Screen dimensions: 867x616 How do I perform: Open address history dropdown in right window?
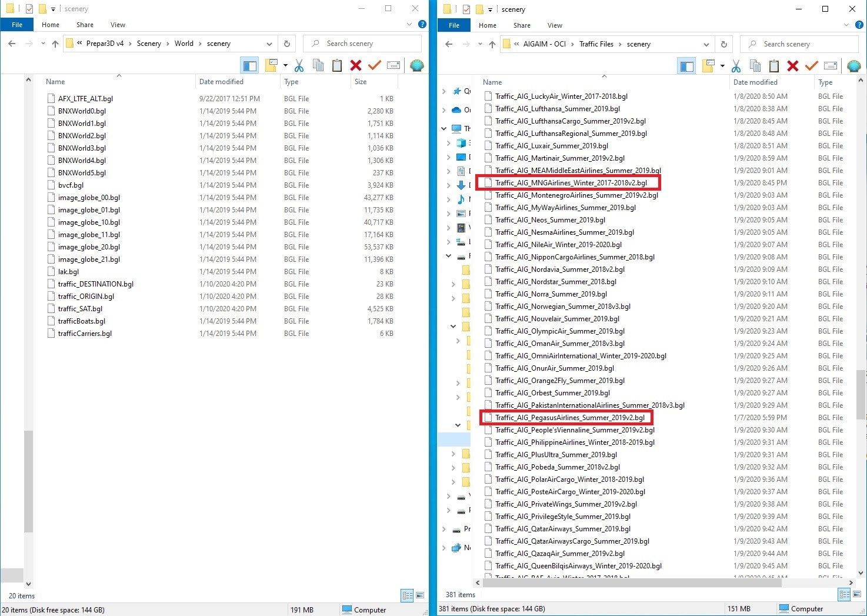pos(706,44)
